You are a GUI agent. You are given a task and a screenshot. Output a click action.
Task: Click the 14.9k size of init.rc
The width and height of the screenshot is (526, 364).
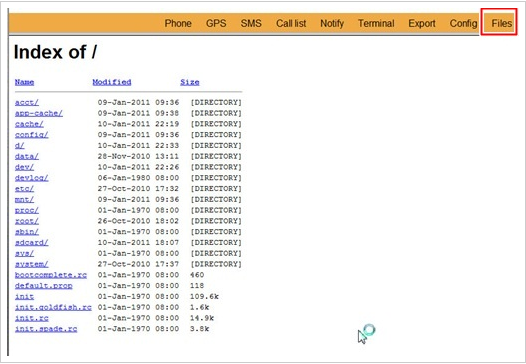coord(202,318)
